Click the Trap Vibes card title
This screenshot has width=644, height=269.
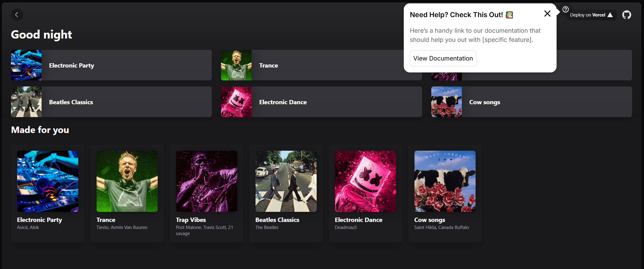pos(191,220)
